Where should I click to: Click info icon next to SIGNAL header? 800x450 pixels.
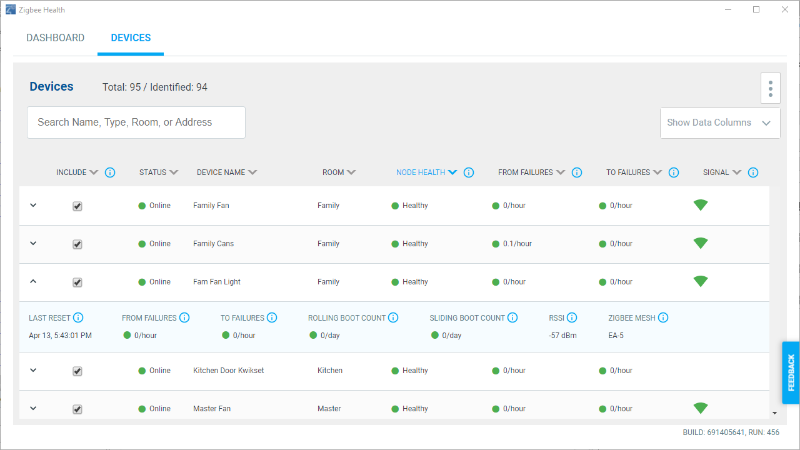[753, 172]
